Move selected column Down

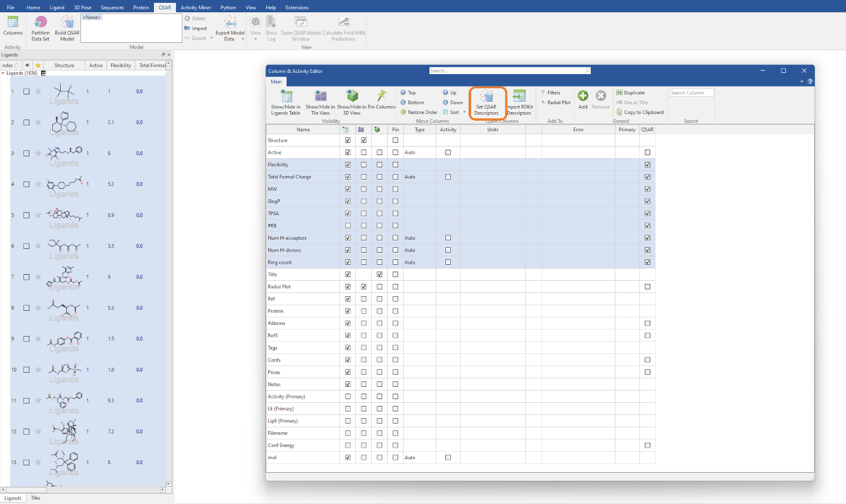453,102
